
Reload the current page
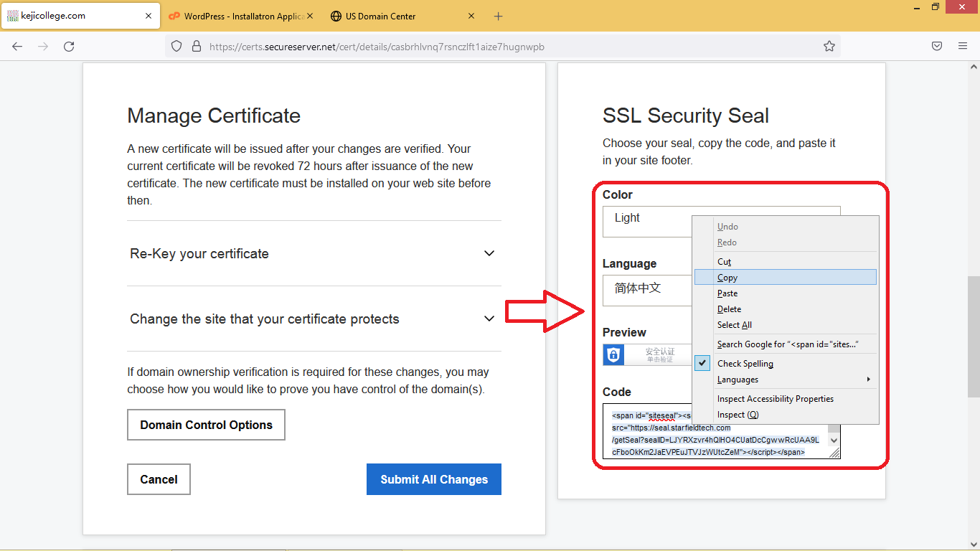(x=69, y=46)
